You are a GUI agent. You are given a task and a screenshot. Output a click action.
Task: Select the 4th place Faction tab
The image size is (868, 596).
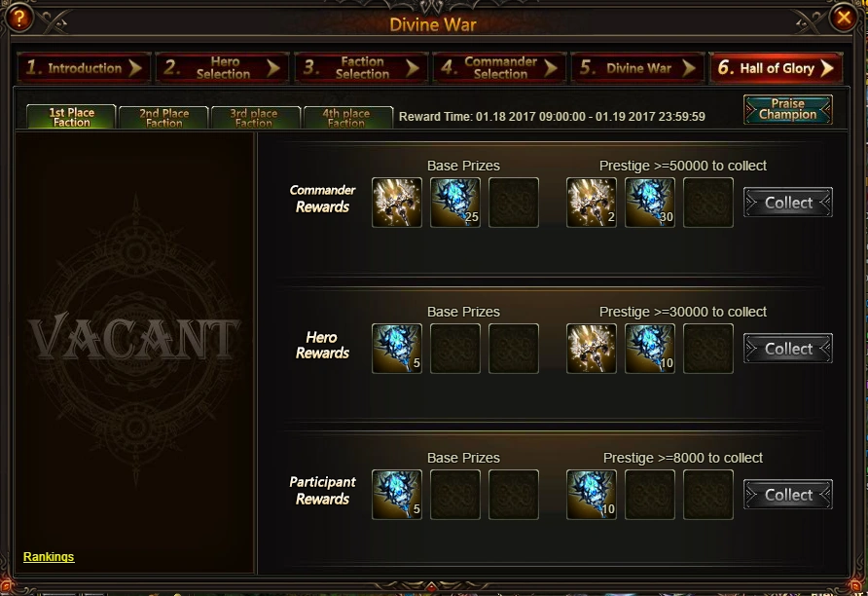(x=348, y=118)
